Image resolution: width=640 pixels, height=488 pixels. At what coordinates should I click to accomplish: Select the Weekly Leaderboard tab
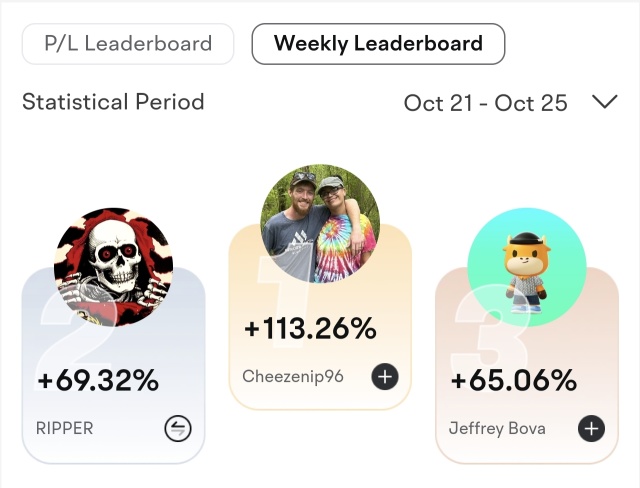click(x=378, y=44)
